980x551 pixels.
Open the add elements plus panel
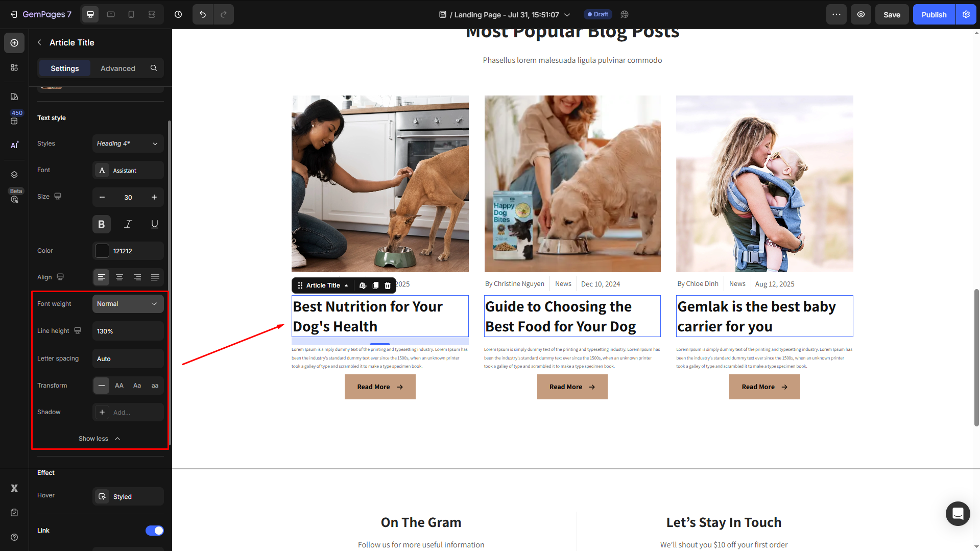click(14, 43)
